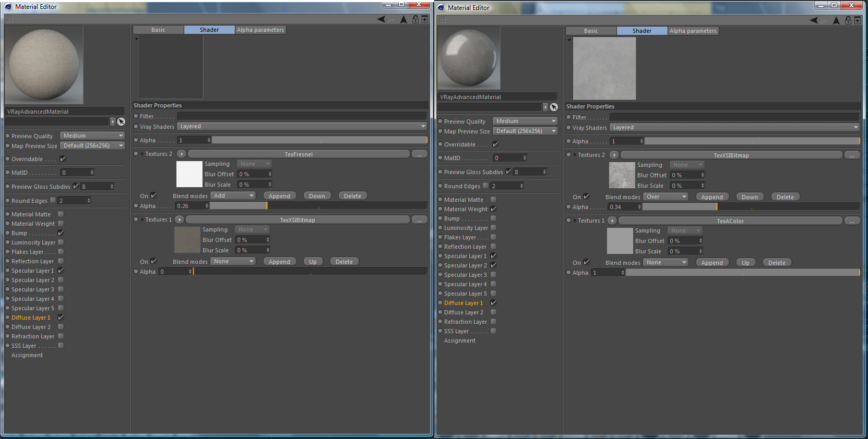Switch to Shader tab in left editor
868x439 pixels.
coord(209,30)
